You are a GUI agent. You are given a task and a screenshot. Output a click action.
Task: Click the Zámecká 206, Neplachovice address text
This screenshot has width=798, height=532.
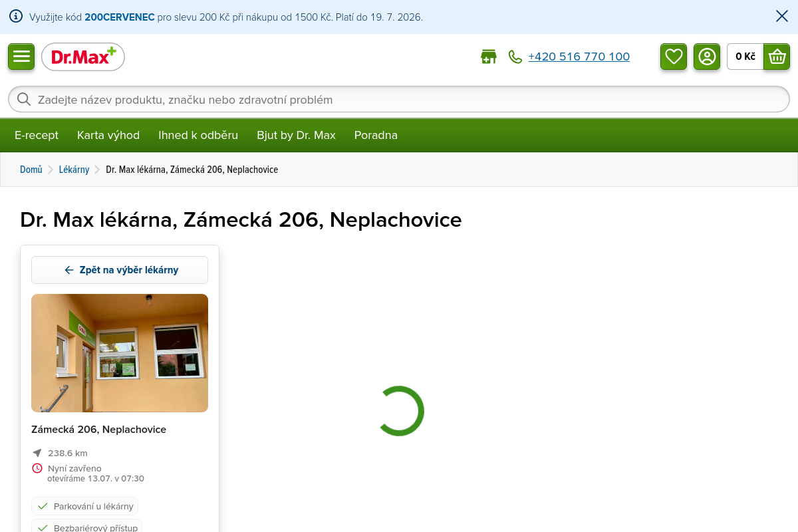pos(98,430)
